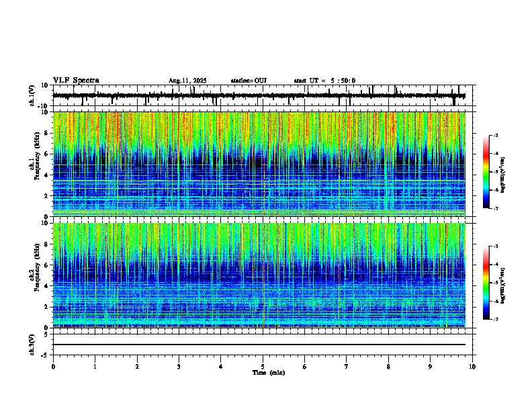Image resolution: width=532 pixels, height=411 pixels.
Task: Click time axis tick label "5" at bottom
Action: 263,367
